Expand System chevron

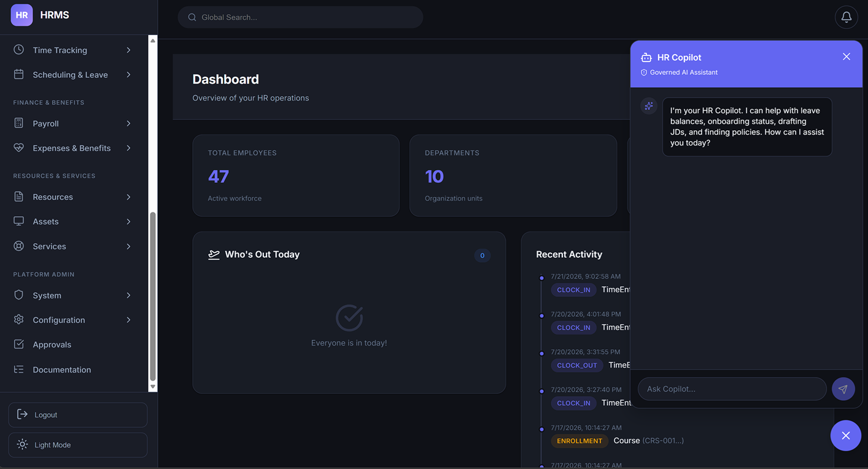coord(128,295)
